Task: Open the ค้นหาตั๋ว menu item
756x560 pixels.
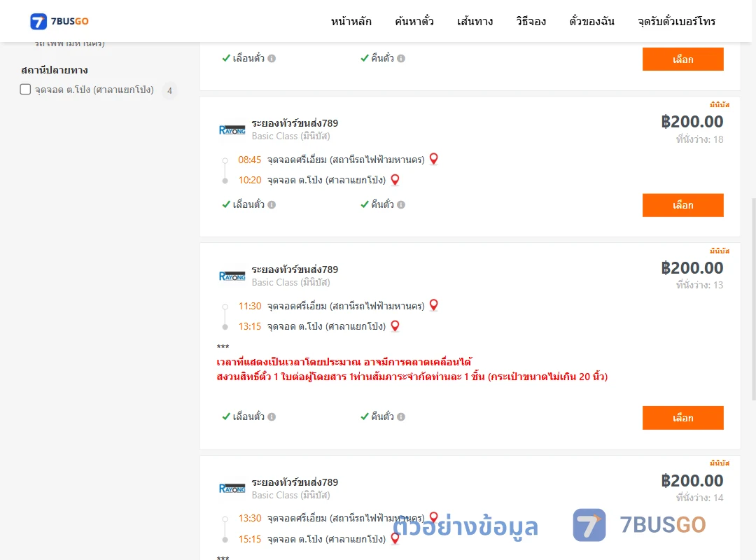Action: click(414, 21)
